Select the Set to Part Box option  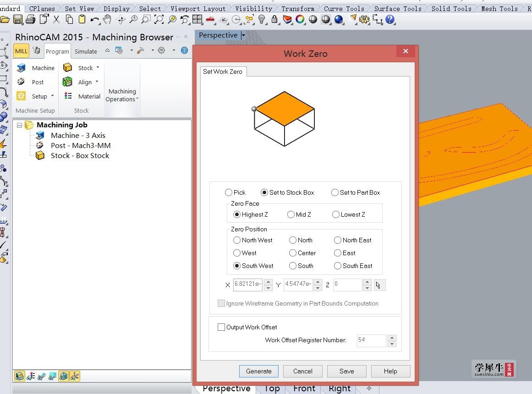pos(335,192)
